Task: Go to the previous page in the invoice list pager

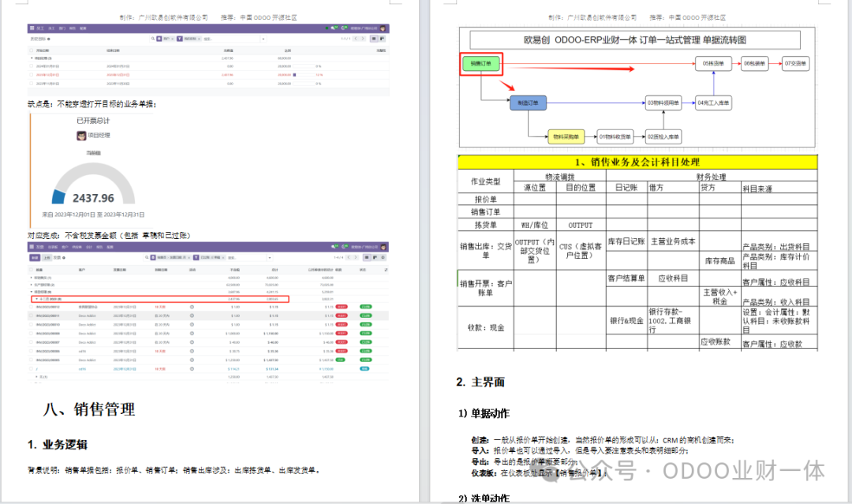Action: point(349,257)
